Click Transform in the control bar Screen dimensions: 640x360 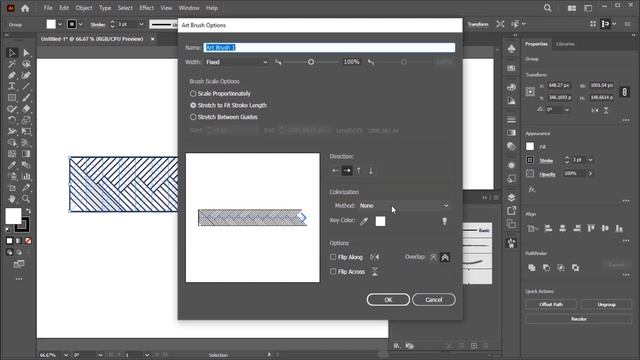(478, 24)
